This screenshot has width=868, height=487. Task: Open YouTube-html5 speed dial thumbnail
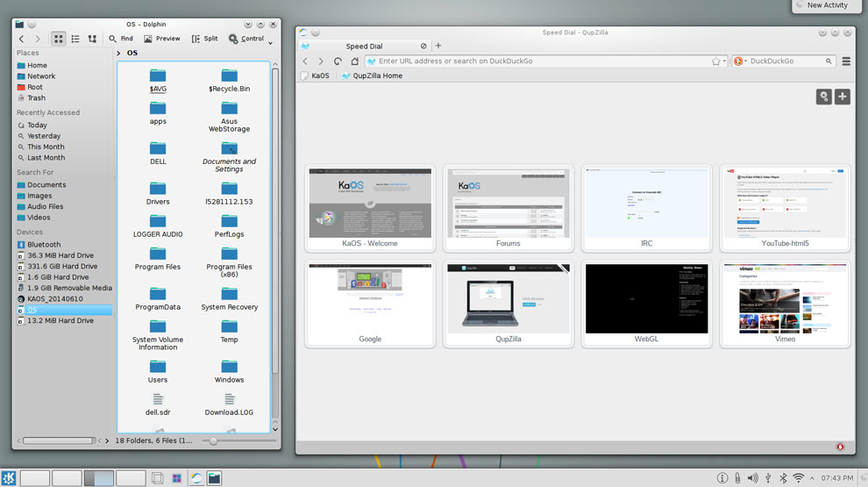785,208
